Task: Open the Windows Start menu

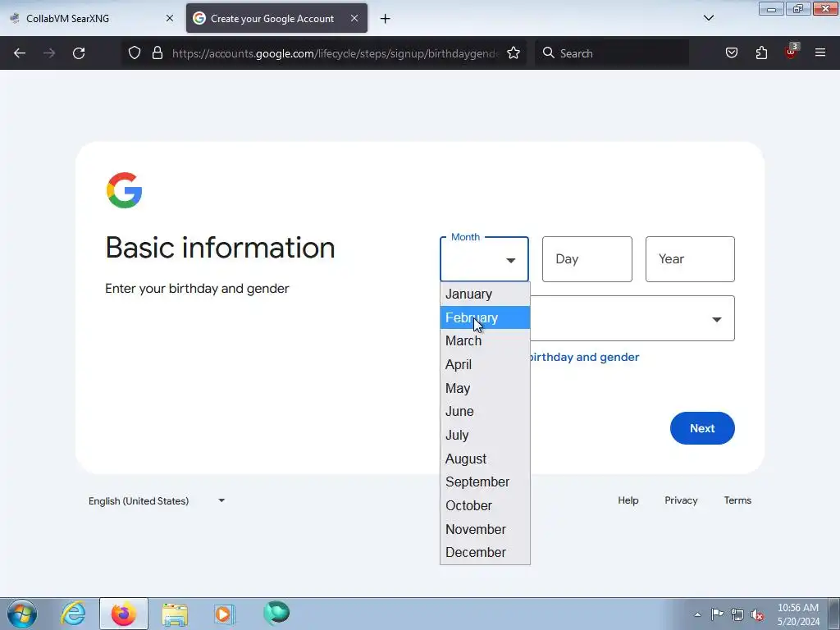Action: tap(22, 614)
